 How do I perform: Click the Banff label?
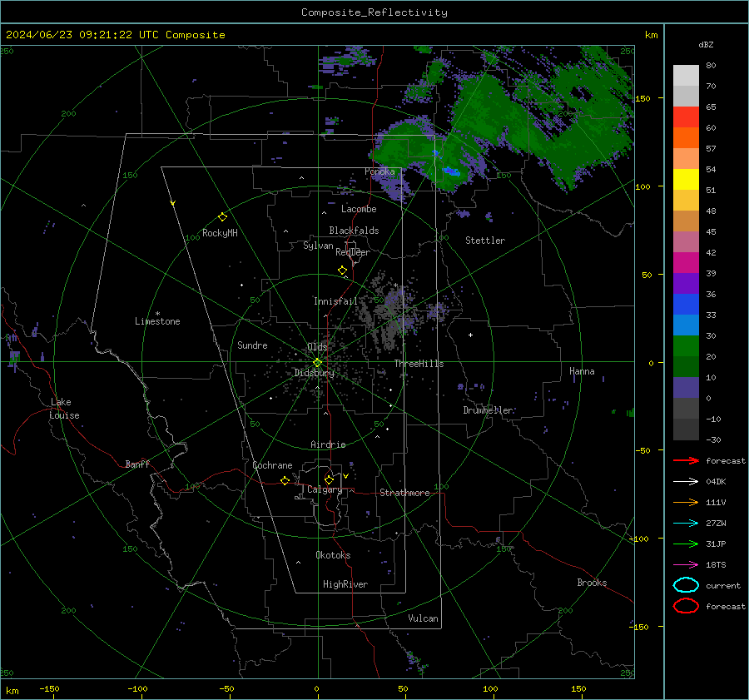coord(137,464)
